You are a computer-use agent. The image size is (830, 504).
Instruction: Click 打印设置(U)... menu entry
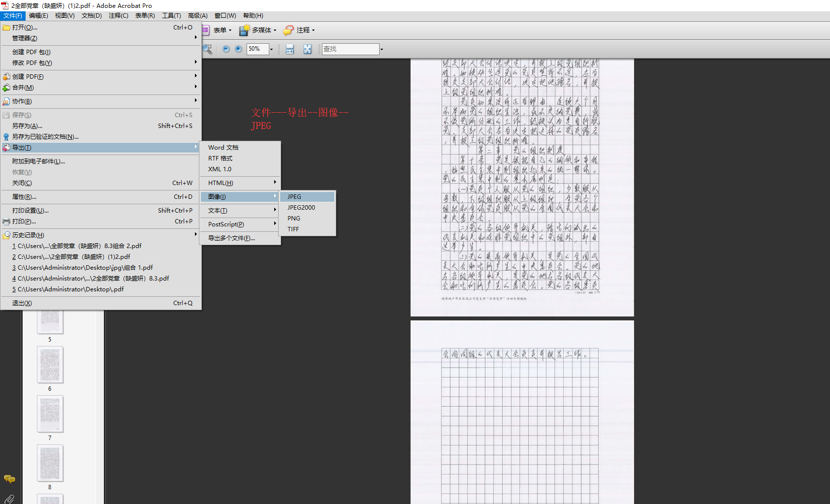click(x=100, y=210)
